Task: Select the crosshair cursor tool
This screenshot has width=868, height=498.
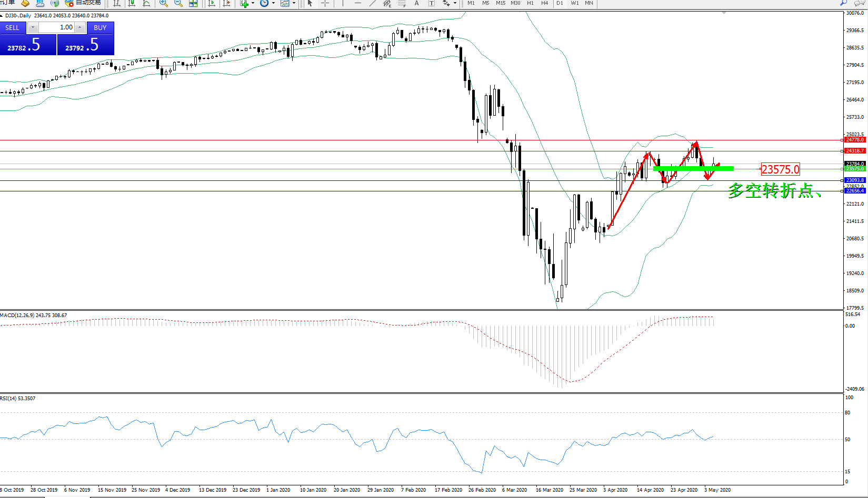Action: [x=325, y=3]
